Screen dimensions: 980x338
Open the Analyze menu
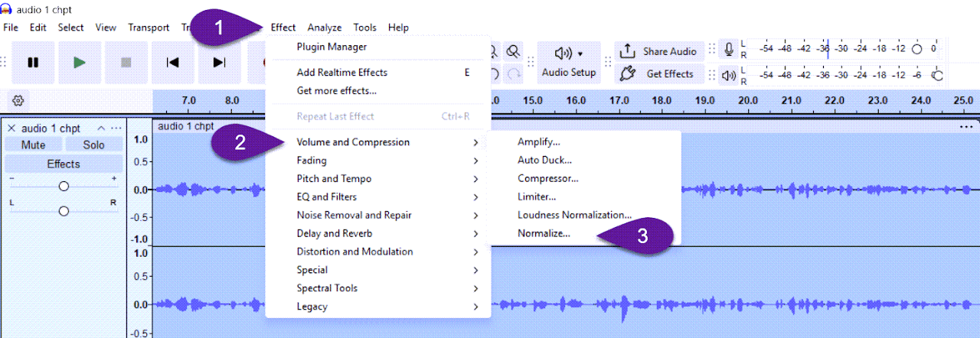325,28
